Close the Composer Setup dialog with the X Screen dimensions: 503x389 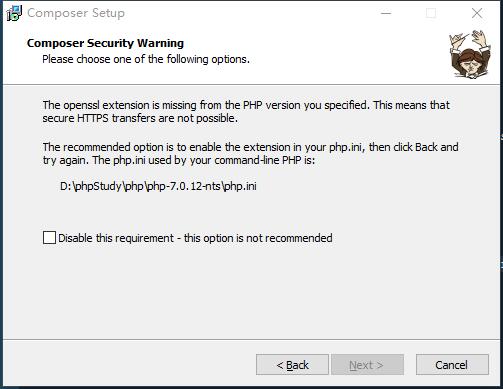click(x=477, y=13)
